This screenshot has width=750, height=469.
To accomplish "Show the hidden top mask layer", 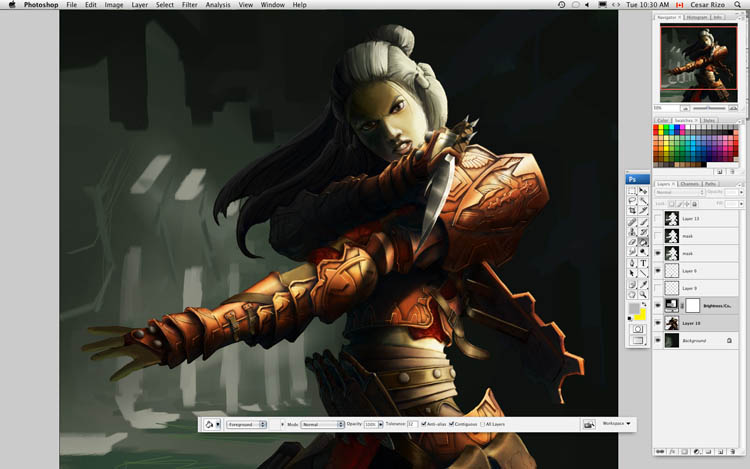I will coord(658,236).
